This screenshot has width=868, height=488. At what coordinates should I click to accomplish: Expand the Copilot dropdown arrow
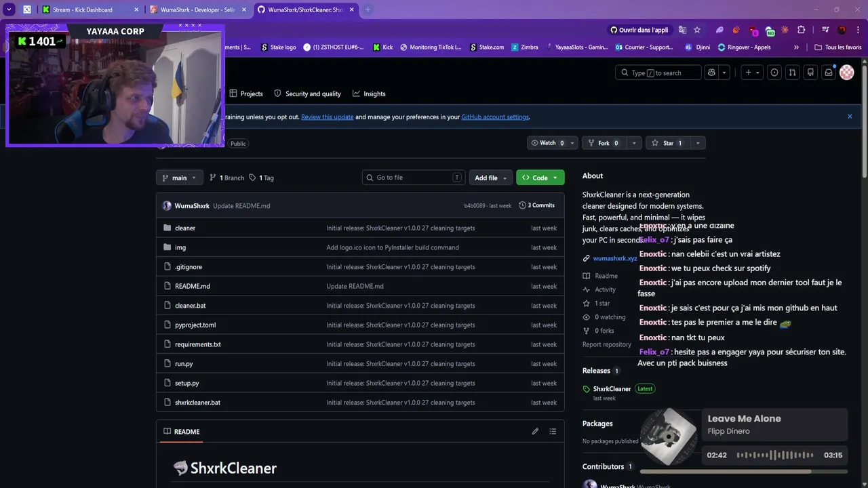[x=724, y=73]
